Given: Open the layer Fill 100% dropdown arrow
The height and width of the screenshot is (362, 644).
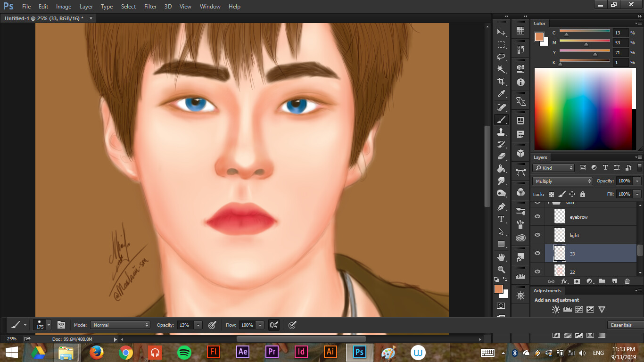Looking at the screenshot, I should pos(637,194).
